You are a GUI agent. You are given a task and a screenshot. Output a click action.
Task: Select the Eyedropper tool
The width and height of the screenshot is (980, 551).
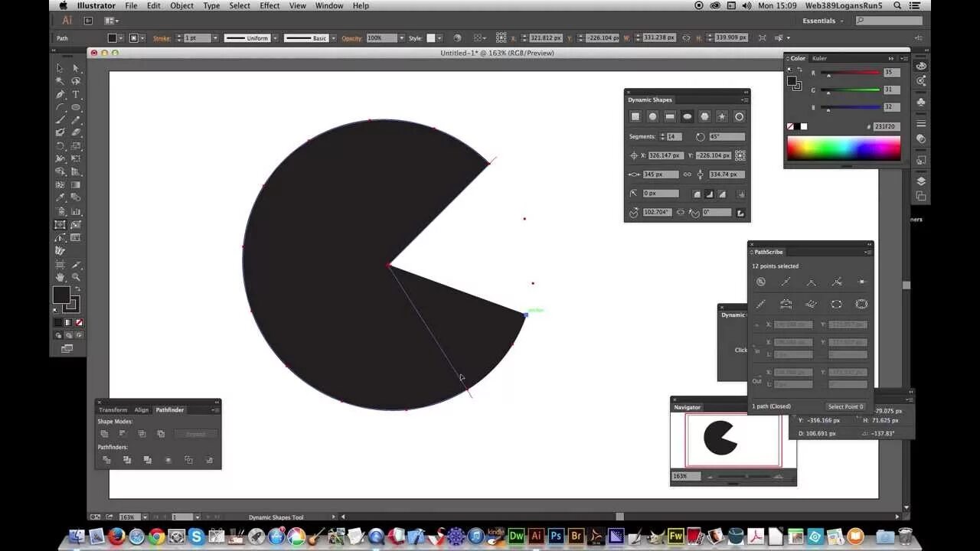[60, 198]
